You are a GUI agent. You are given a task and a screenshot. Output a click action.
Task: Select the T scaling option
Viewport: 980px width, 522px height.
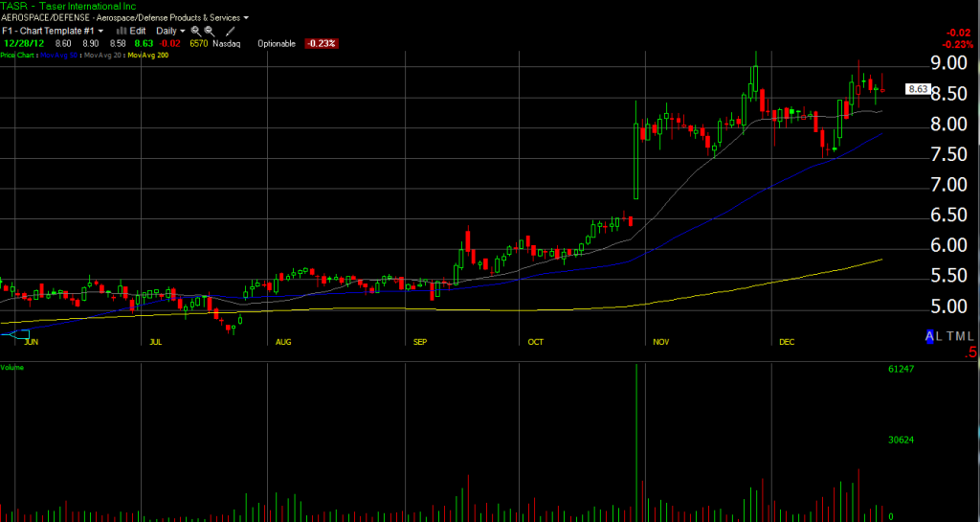[x=949, y=336]
